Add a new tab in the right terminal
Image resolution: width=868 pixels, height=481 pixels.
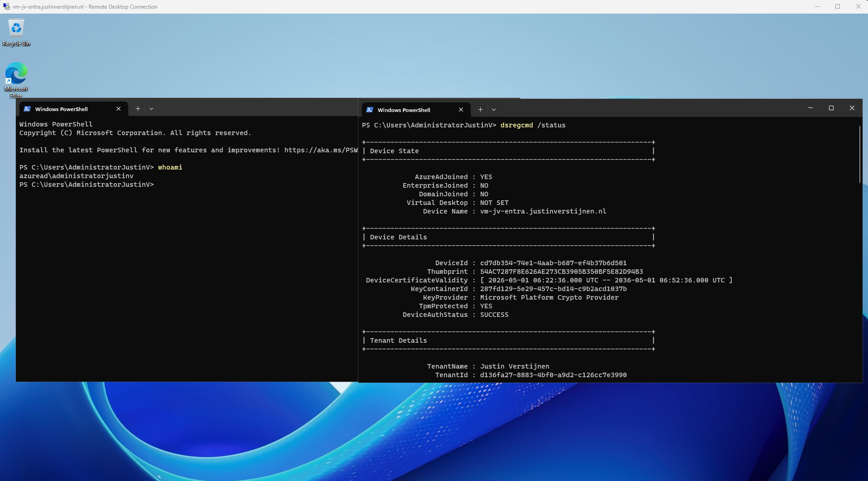coord(480,110)
